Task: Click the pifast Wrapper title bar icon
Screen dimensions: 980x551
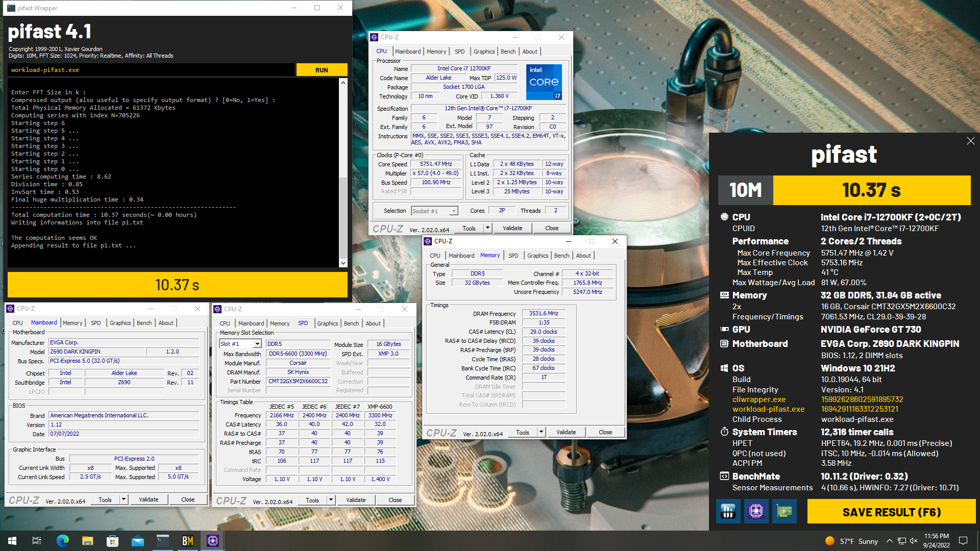Action: point(11,8)
